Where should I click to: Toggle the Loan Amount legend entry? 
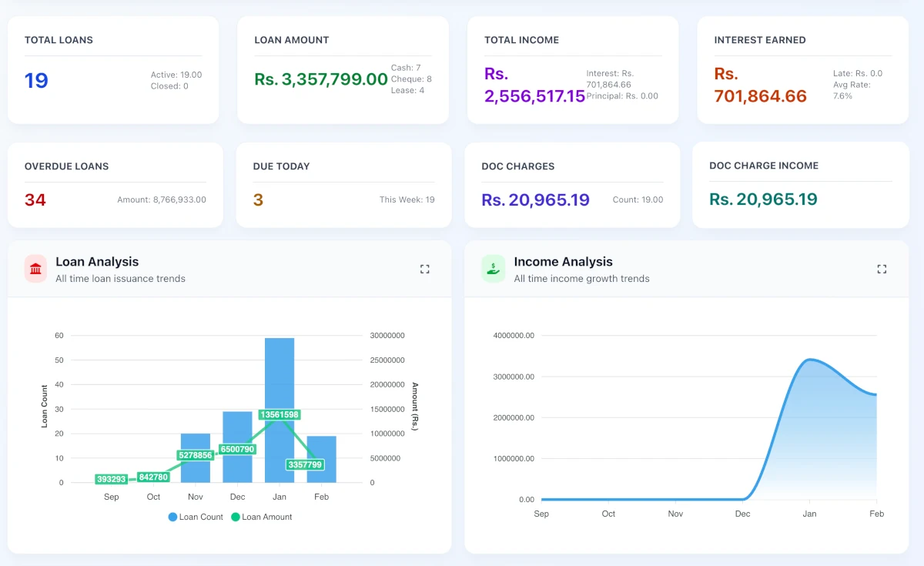(x=262, y=517)
